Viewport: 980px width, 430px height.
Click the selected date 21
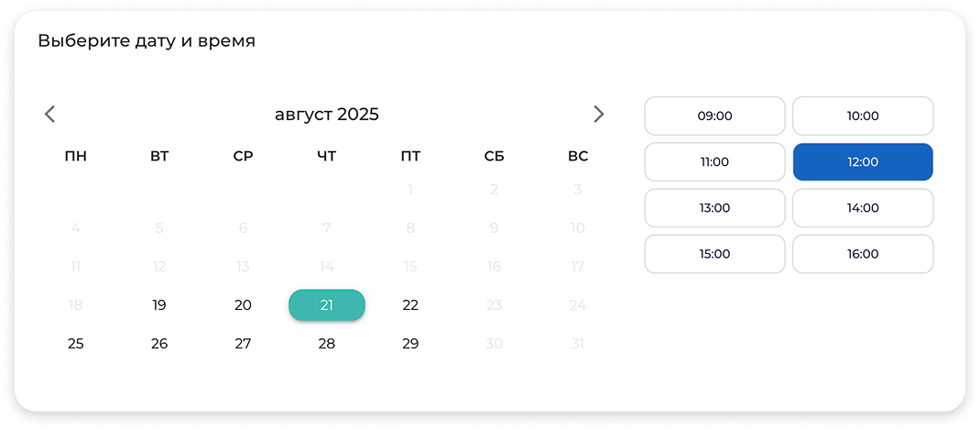tap(326, 305)
